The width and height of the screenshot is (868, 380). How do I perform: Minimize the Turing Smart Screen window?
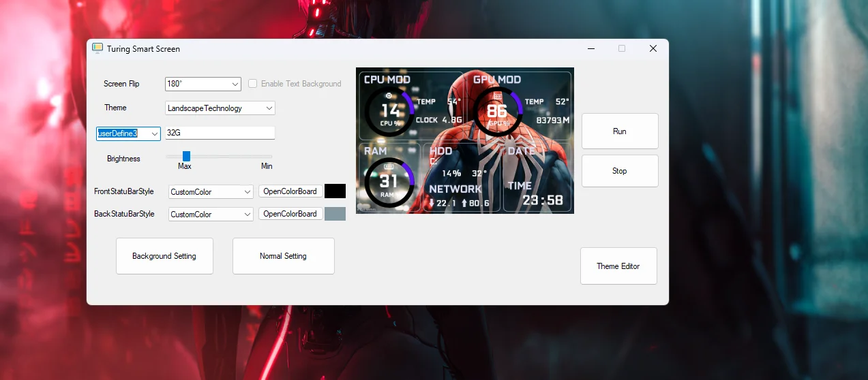click(x=591, y=48)
